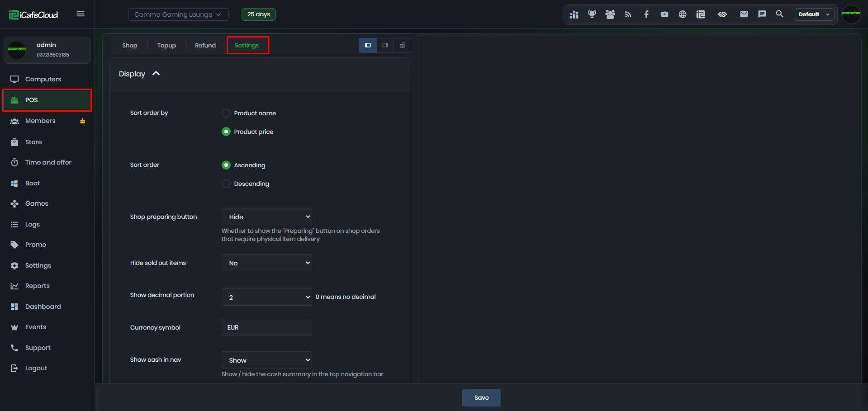Select the Ascending radio button
Image resolution: width=868 pixels, height=411 pixels.
coord(226,165)
